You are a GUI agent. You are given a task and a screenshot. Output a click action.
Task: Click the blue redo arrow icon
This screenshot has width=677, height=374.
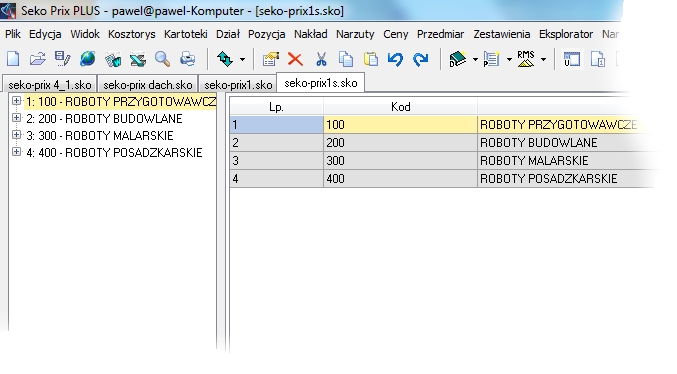(x=421, y=59)
